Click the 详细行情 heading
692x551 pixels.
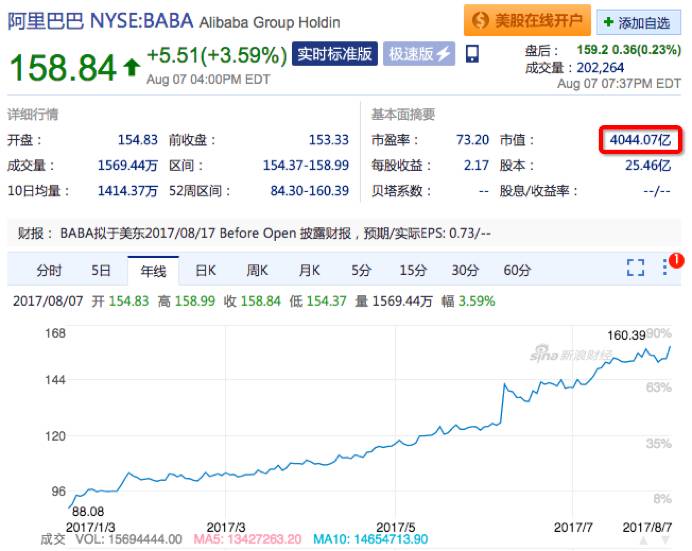(x=33, y=114)
